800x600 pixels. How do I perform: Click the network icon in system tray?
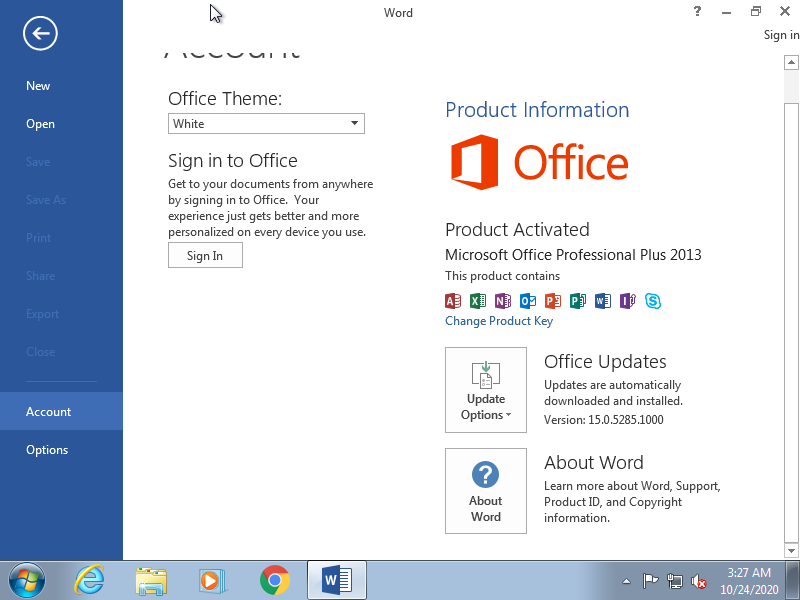point(674,581)
